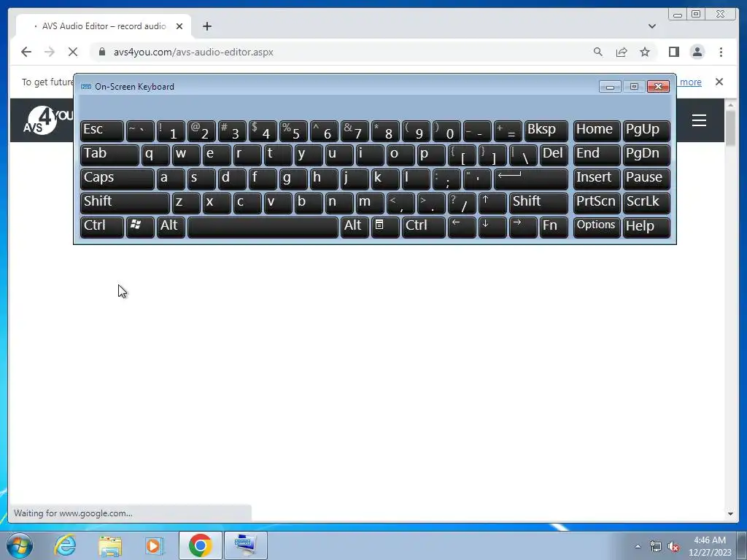Toggle the ScrLk key
Viewport: 747px width, 560px height.
point(646,203)
